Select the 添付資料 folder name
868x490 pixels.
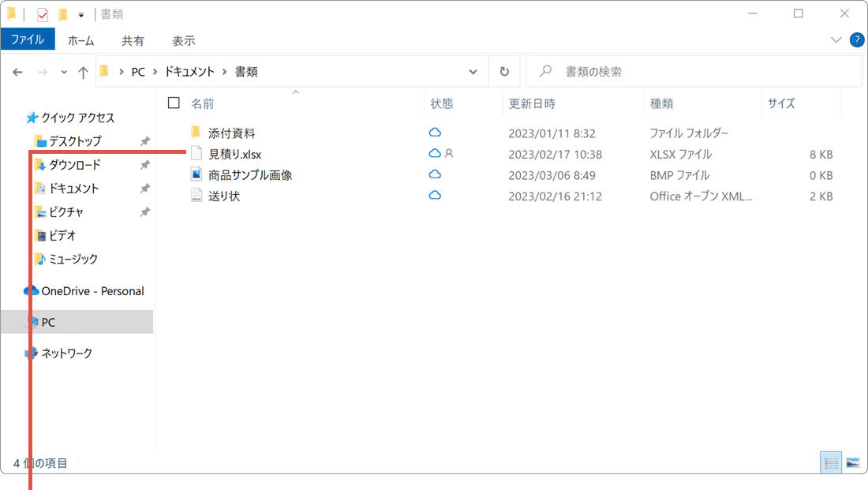point(232,133)
